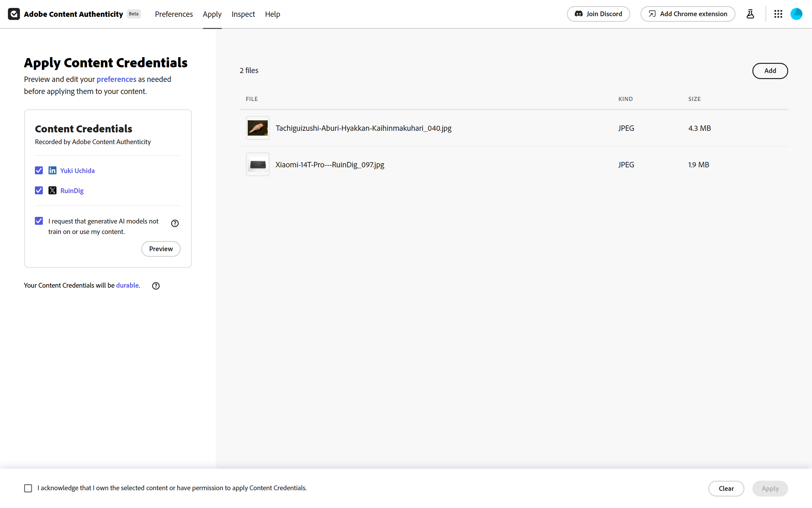Image resolution: width=812 pixels, height=508 pixels.
Task: Click the Add files button
Action: [770, 70]
